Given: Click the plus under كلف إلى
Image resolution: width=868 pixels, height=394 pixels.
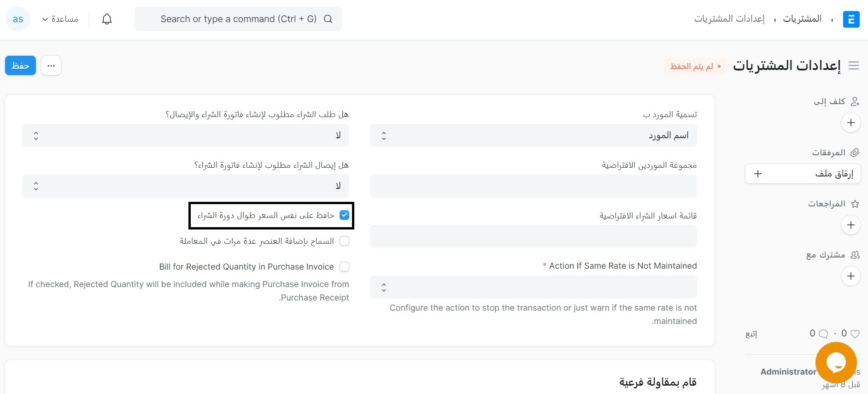Looking at the screenshot, I should (851, 123).
